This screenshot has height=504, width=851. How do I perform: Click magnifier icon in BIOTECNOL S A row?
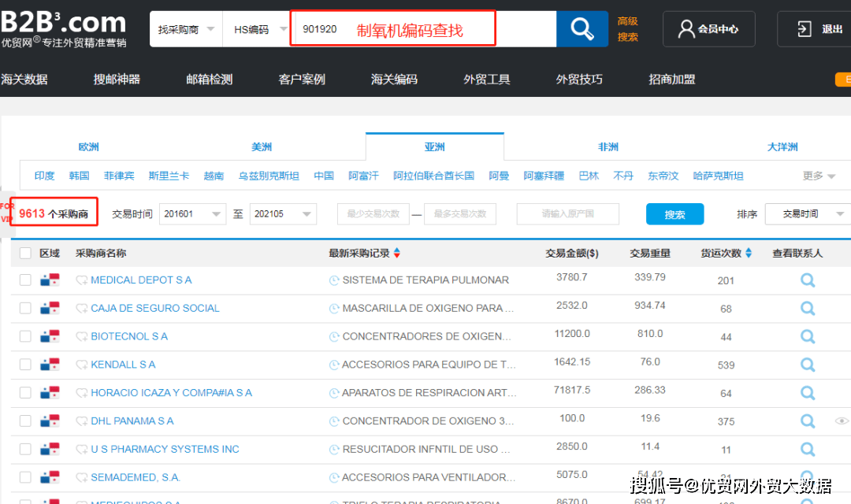coord(808,336)
